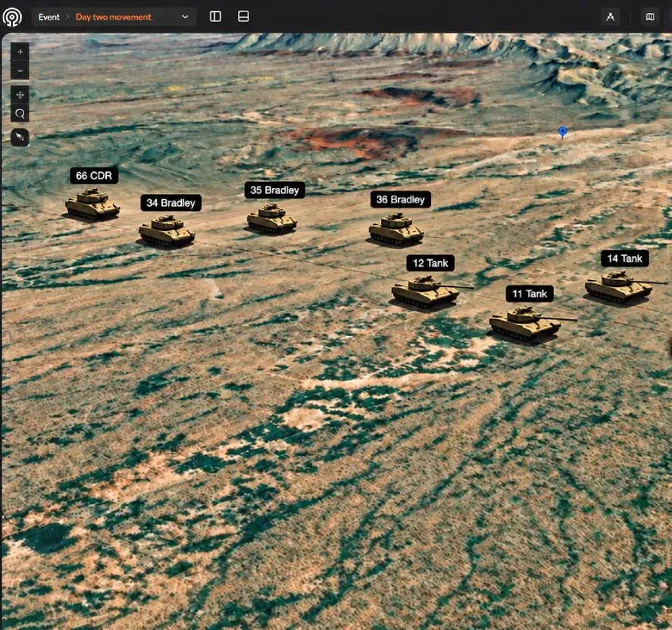Viewport: 672px width, 630px height.
Task: Select the pan move tool
Action: point(20,95)
